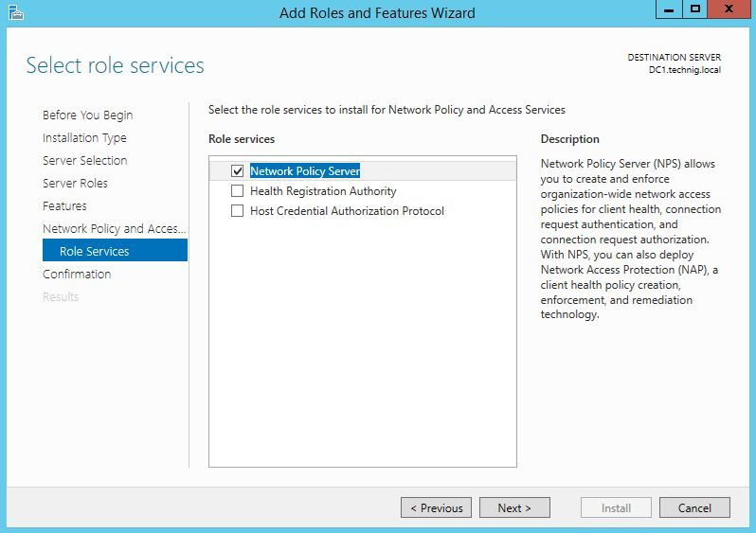Switch to the Server Roles page
756x533 pixels.
coord(75,184)
